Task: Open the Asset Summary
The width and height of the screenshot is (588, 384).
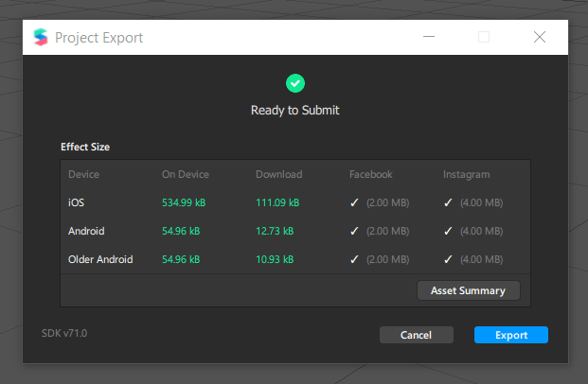Action: pyautogui.click(x=469, y=290)
